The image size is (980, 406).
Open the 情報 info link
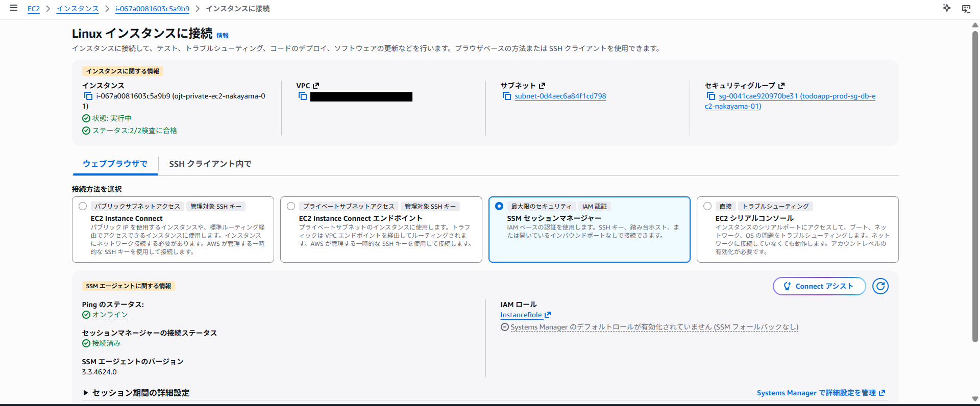[223, 35]
